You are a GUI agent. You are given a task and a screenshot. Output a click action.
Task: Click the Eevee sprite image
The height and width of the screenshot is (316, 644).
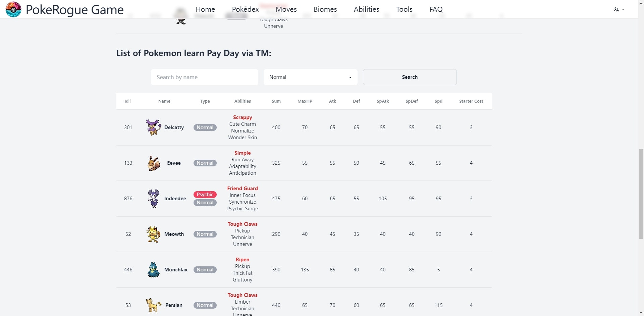154,163
